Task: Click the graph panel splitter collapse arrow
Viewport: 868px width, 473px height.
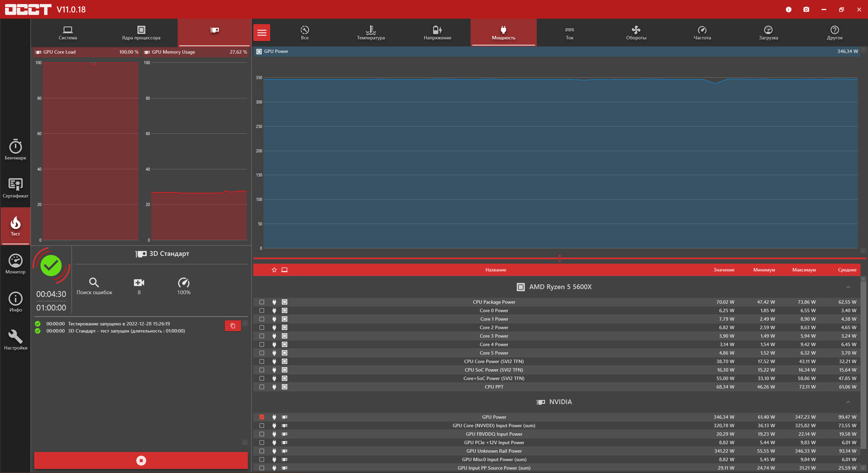Action: click(x=559, y=256)
